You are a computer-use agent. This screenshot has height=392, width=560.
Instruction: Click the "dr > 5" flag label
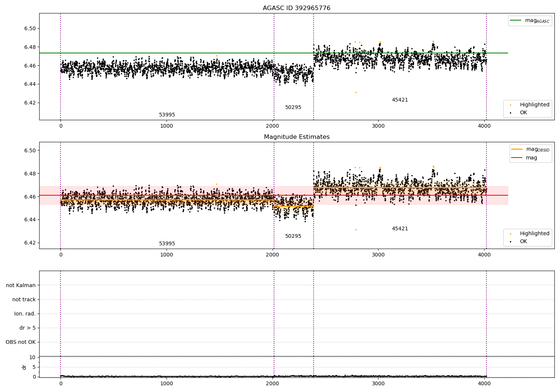point(28,328)
